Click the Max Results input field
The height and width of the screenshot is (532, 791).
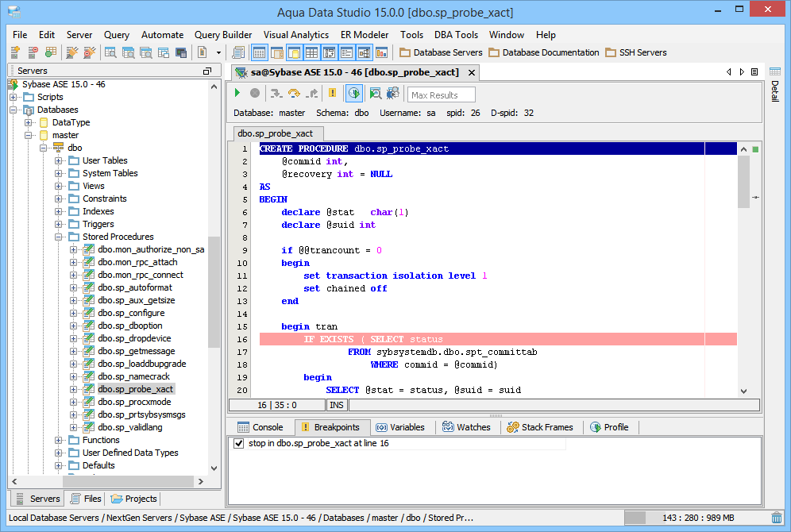[x=442, y=94]
